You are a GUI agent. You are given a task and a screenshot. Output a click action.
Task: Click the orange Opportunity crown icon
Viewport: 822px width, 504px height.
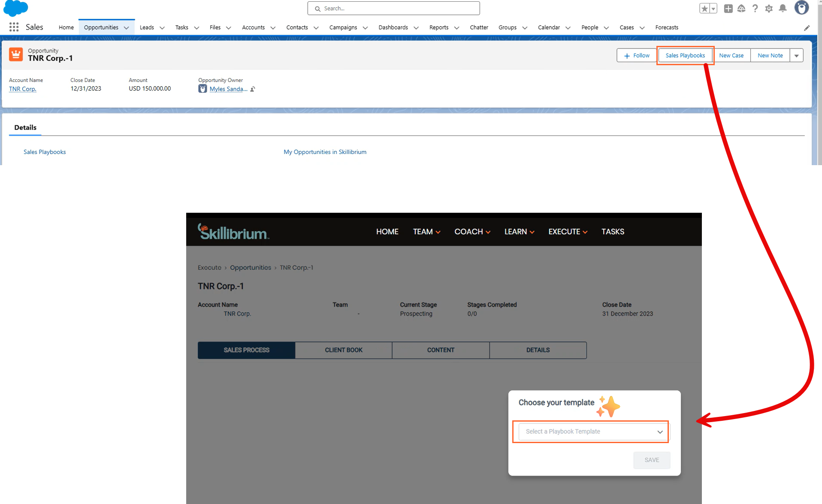click(x=16, y=54)
